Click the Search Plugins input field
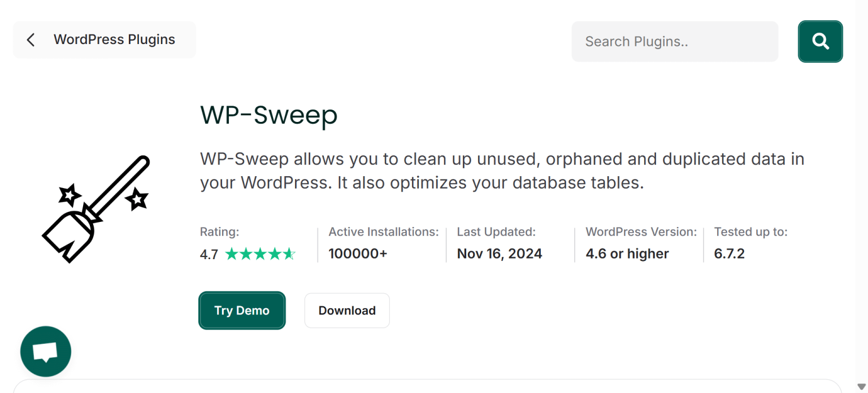This screenshot has width=868, height=393. 674,41
